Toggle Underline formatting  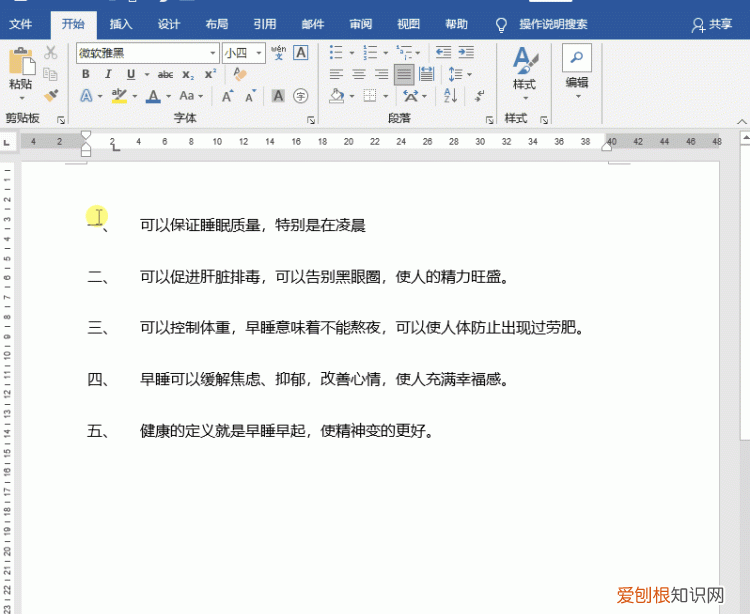pyautogui.click(x=131, y=74)
